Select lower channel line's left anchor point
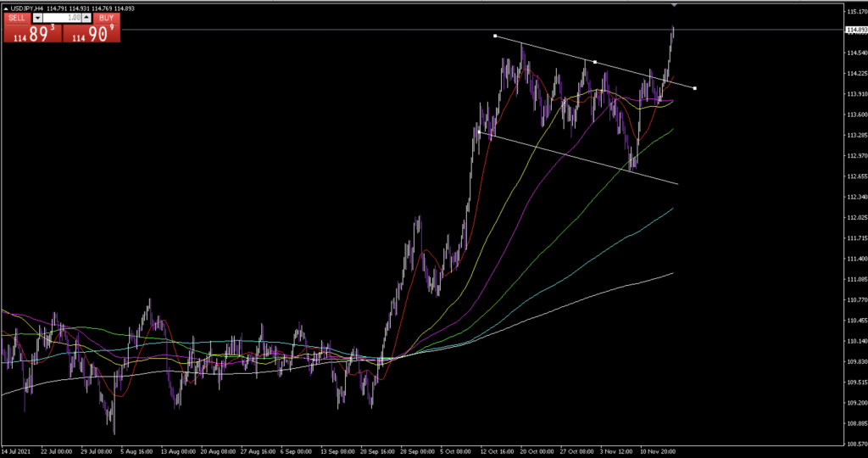Image resolution: width=868 pixels, height=458 pixels. (x=480, y=132)
